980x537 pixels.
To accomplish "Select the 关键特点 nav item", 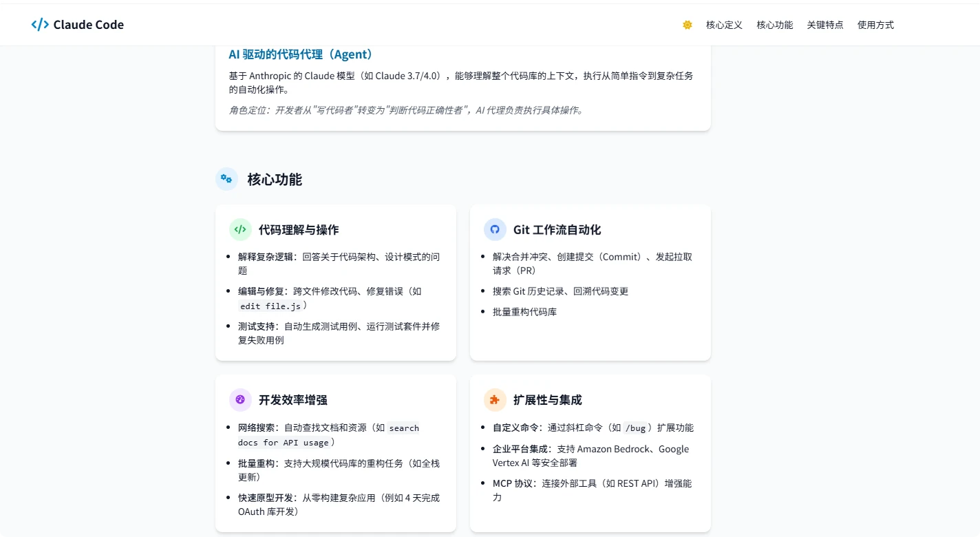I will [x=825, y=25].
